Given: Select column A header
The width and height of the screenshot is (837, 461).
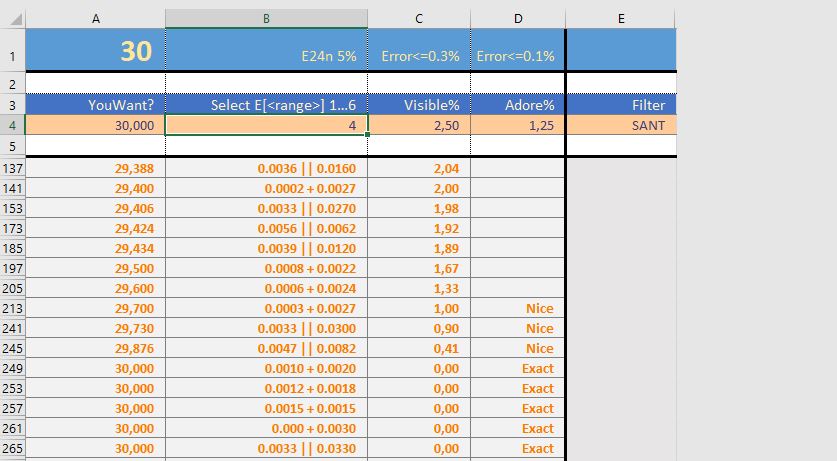Looking at the screenshot, I should (x=96, y=19).
